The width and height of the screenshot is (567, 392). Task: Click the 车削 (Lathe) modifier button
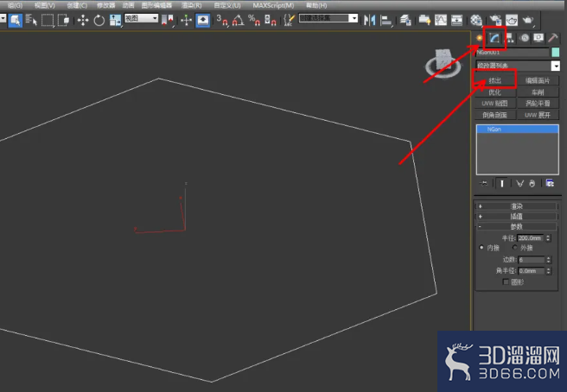538,92
